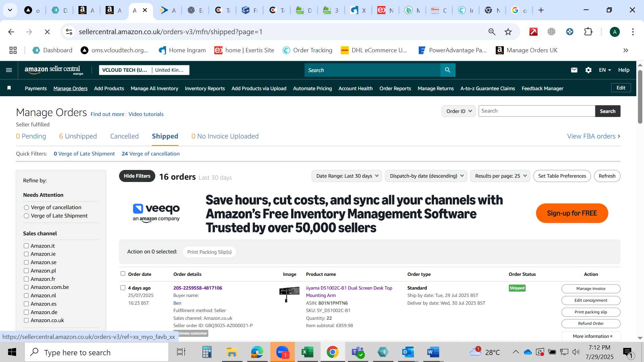Open the Seller Central hamburger menu
644x362 pixels.
click(x=9, y=70)
